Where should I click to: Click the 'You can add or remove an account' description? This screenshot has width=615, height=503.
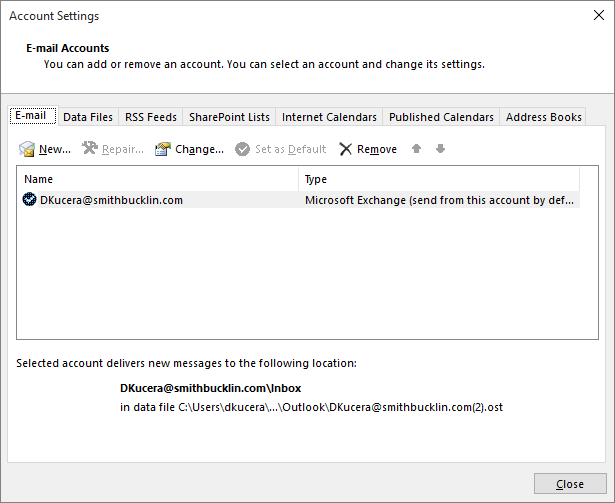(264, 64)
